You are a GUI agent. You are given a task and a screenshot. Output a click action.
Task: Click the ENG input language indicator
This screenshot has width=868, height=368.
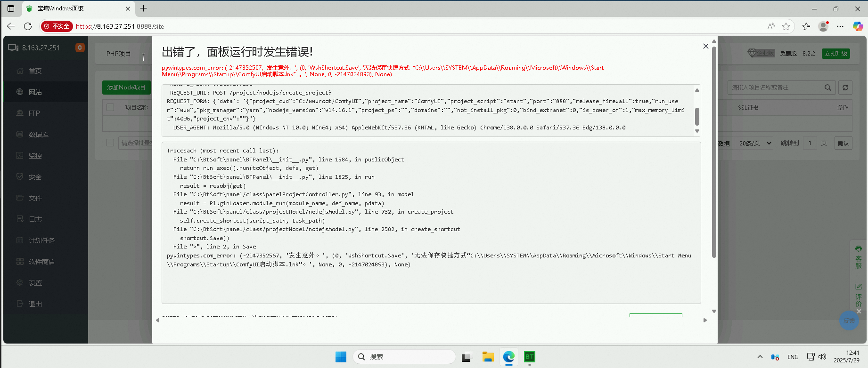click(793, 357)
